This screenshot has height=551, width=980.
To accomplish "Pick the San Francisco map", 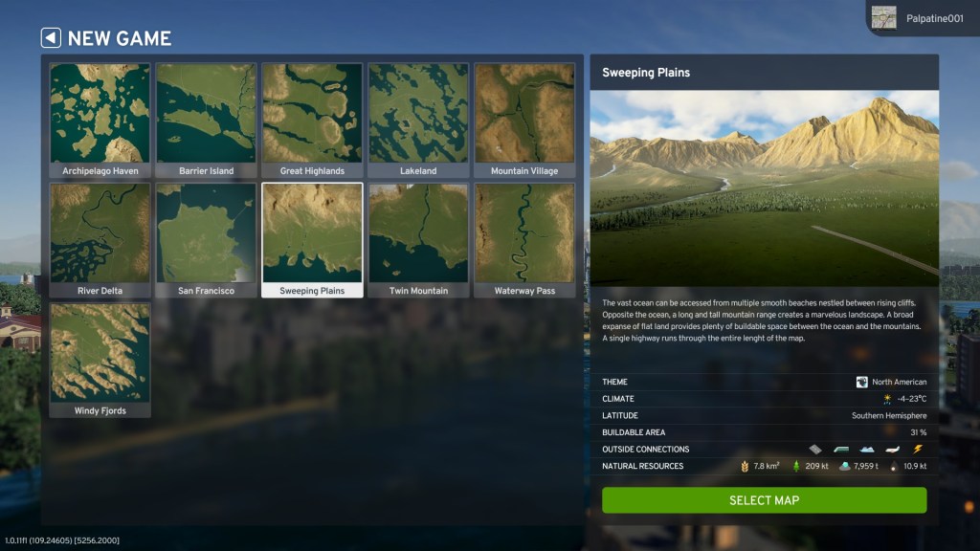I will coord(206,239).
